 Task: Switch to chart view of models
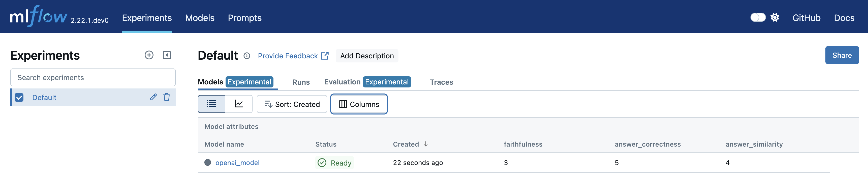pyautogui.click(x=239, y=104)
